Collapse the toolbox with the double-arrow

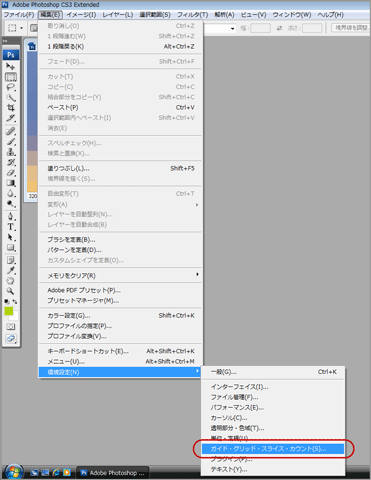pyautogui.click(x=5, y=41)
